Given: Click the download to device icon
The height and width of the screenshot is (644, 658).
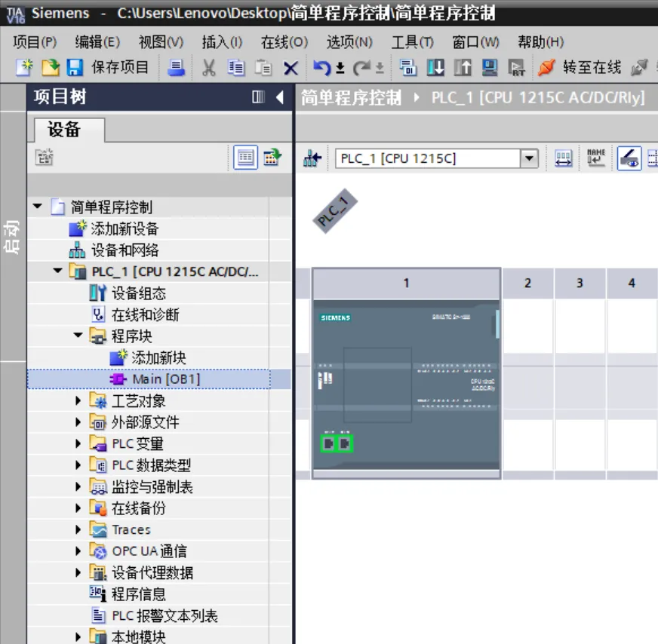Looking at the screenshot, I should [x=435, y=68].
